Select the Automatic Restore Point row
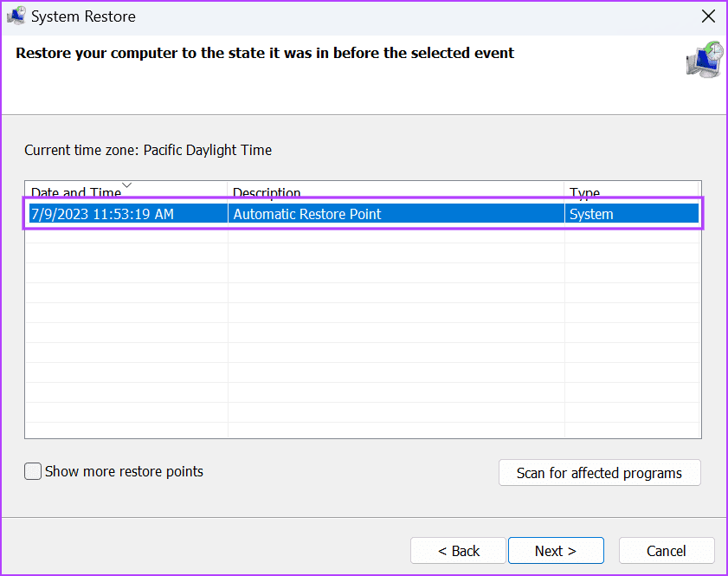Image resolution: width=728 pixels, height=576 pixels. [x=364, y=214]
